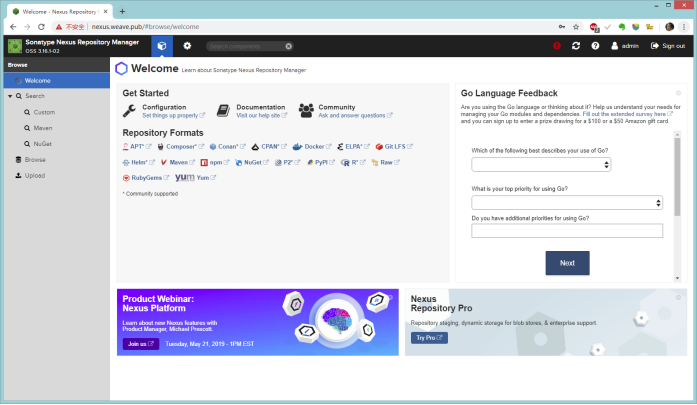697x405 pixels.
Task: Click the red system status alert icon
Action: [x=557, y=46]
